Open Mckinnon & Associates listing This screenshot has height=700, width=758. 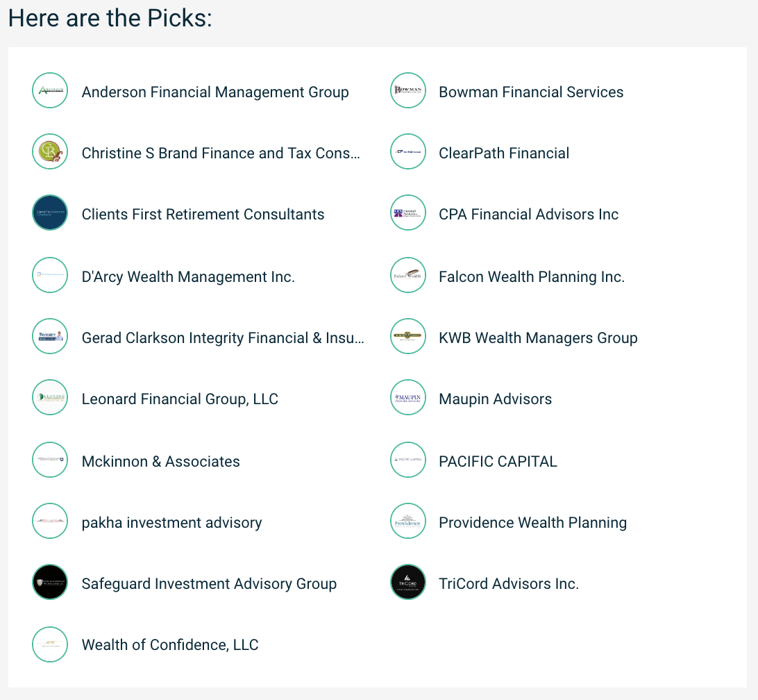coord(160,462)
